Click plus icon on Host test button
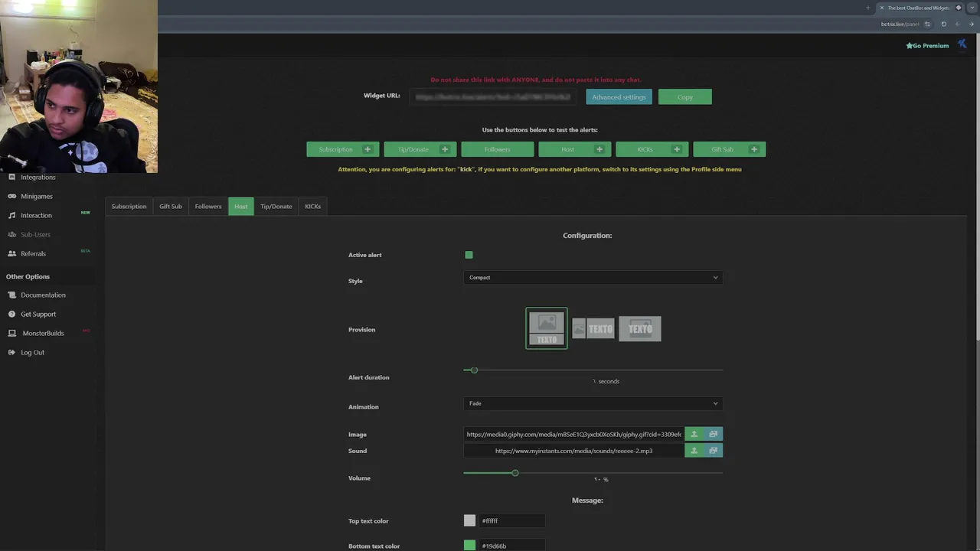 point(599,149)
